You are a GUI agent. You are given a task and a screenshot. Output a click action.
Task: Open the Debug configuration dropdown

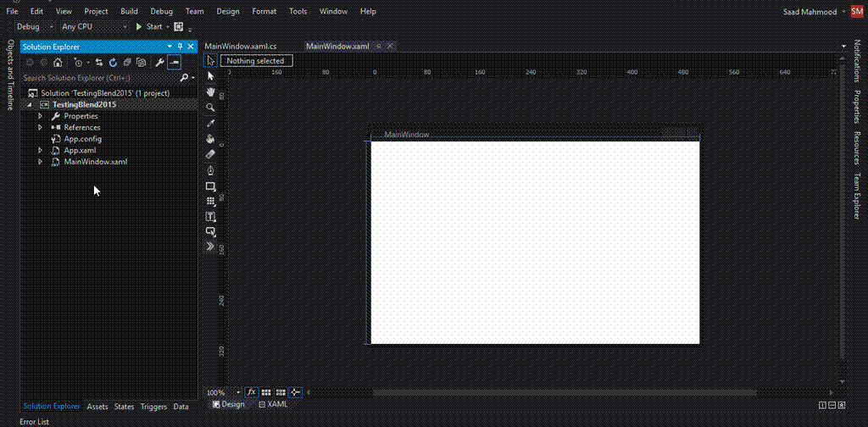pos(34,26)
